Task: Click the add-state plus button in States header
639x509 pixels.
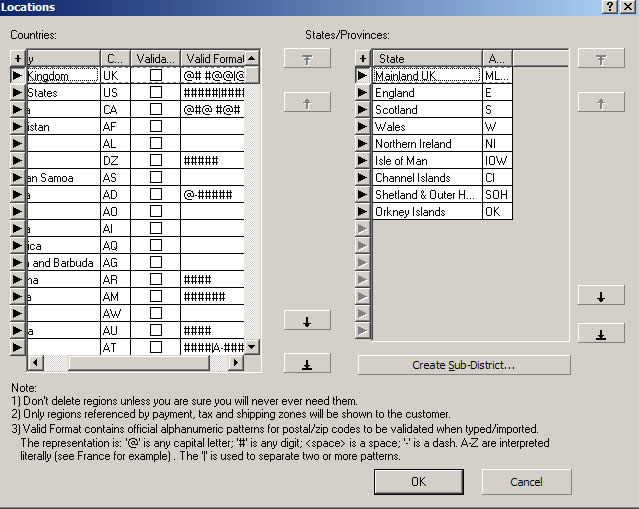Action: coord(363,59)
